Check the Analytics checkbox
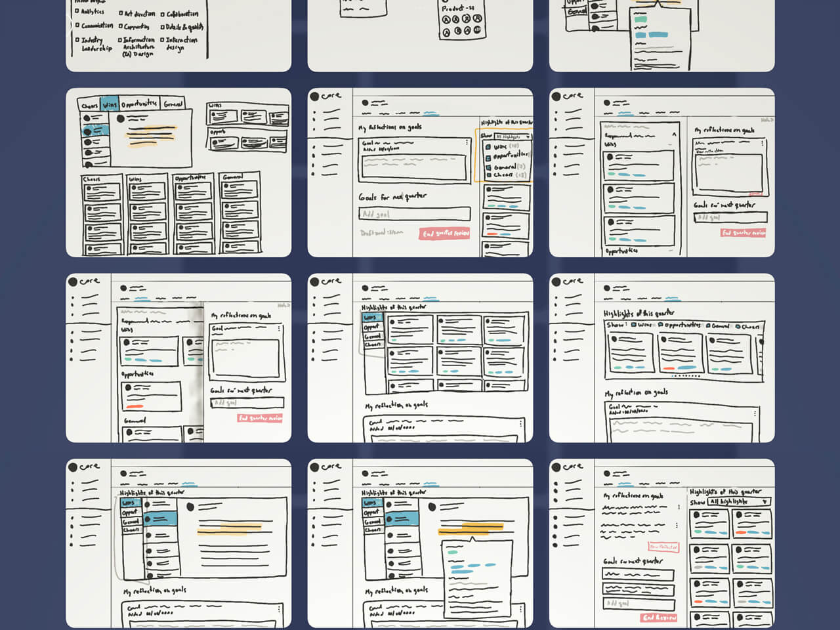840x630 pixels. (x=77, y=11)
